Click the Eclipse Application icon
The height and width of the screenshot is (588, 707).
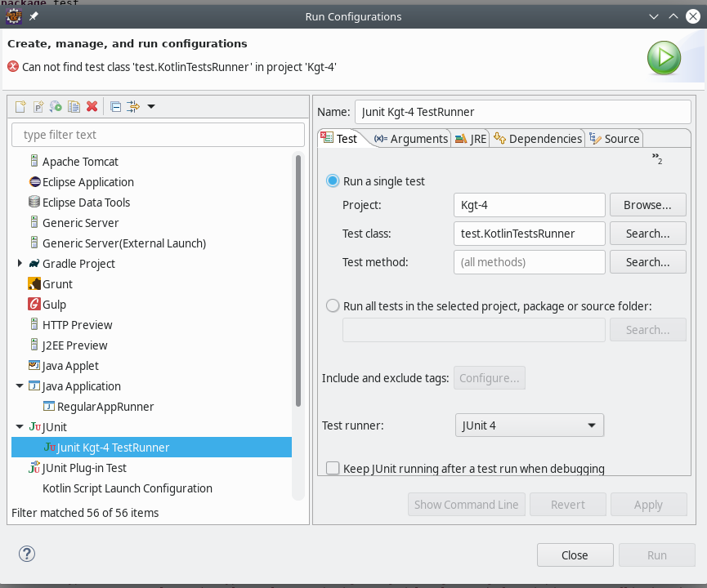point(34,182)
